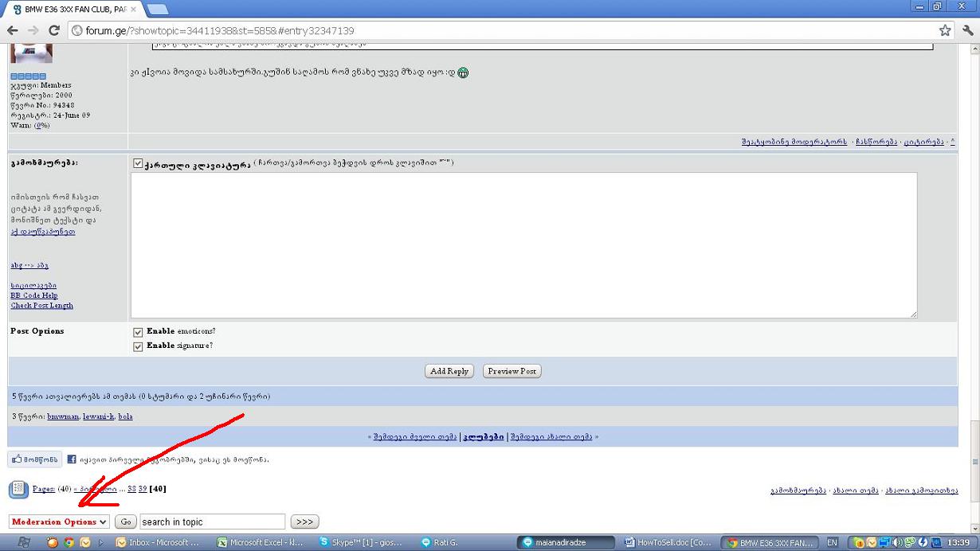
Task: Switch to Microsoft Excel in the taskbar
Action: [x=261, y=542]
